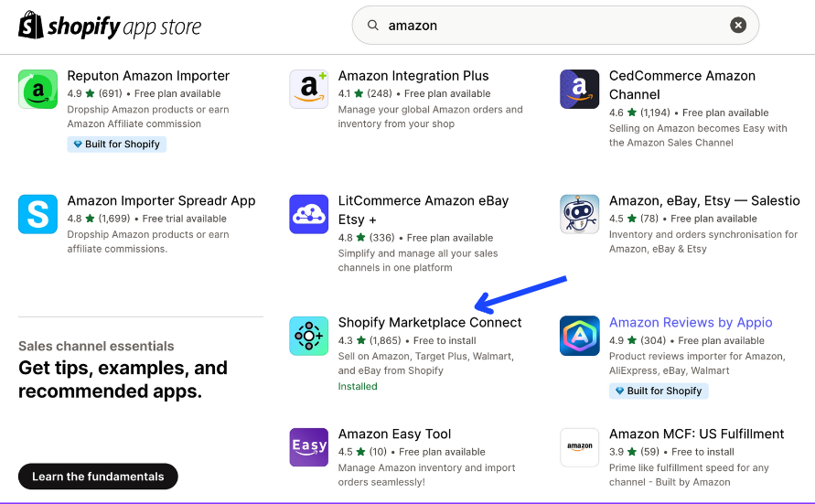Click the Installed label on Marketplace Connect
The width and height of the screenshot is (815, 504).
pyautogui.click(x=358, y=387)
